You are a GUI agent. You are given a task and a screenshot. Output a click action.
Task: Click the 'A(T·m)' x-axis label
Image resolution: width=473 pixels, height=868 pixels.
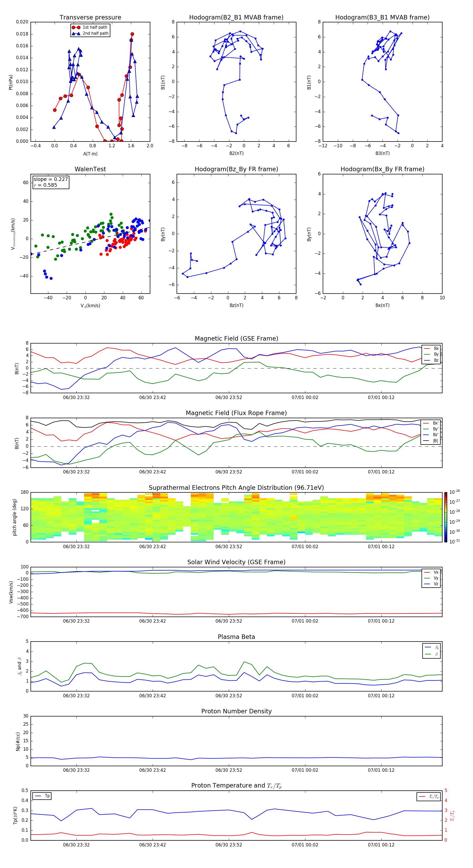click(90, 154)
